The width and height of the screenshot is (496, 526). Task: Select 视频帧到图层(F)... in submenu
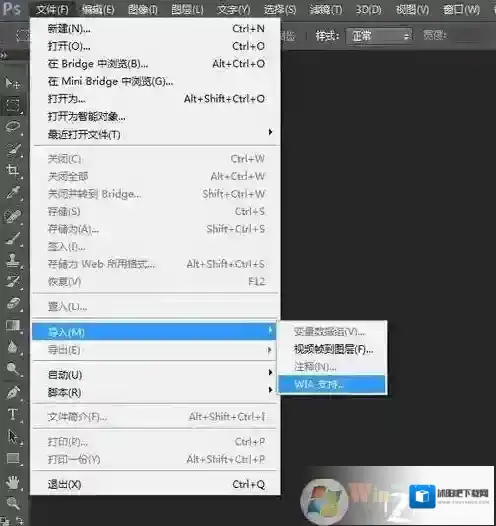pos(332,349)
